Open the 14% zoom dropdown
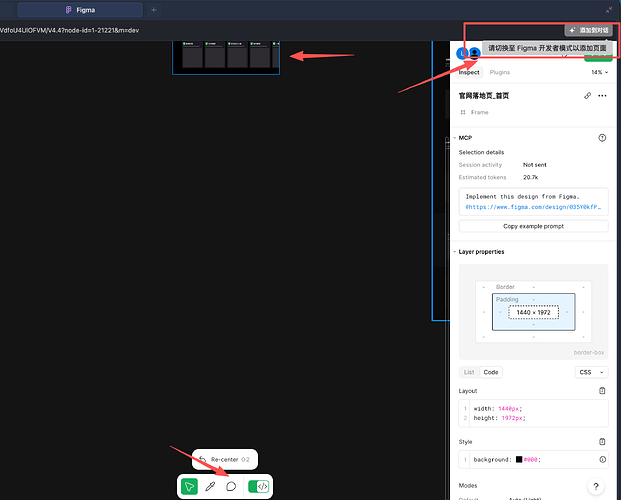This screenshot has width=621, height=500. (x=598, y=73)
